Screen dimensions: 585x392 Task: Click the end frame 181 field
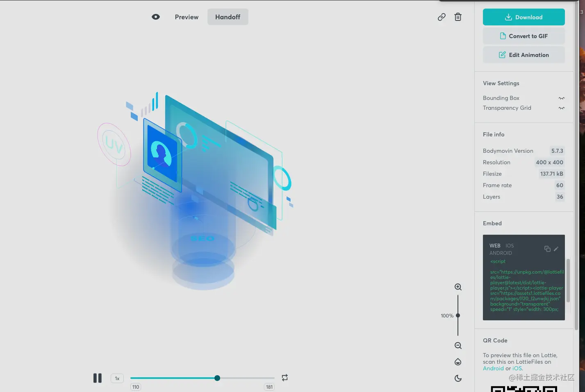(x=269, y=387)
